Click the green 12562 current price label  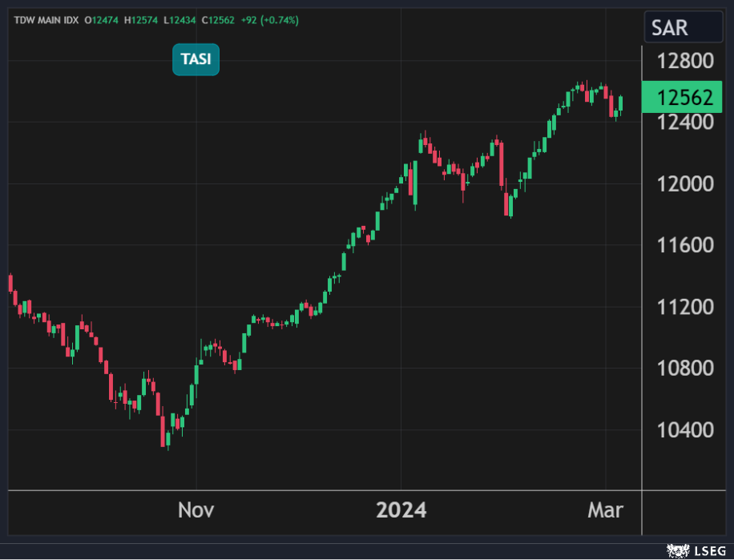click(x=684, y=98)
